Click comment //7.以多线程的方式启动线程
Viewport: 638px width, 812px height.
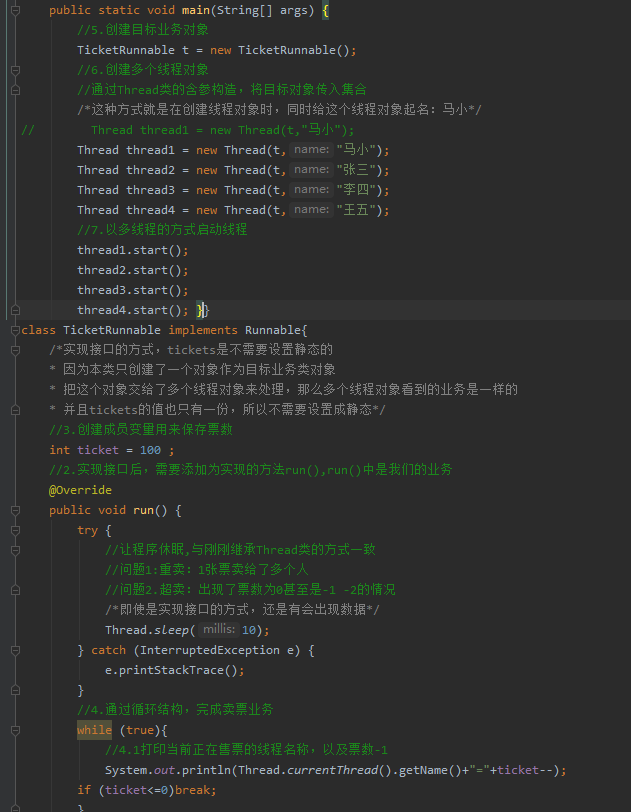(x=162, y=229)
